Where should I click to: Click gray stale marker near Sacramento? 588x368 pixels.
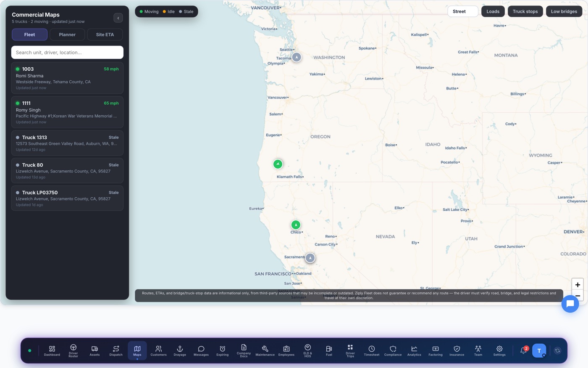point(310,258)
